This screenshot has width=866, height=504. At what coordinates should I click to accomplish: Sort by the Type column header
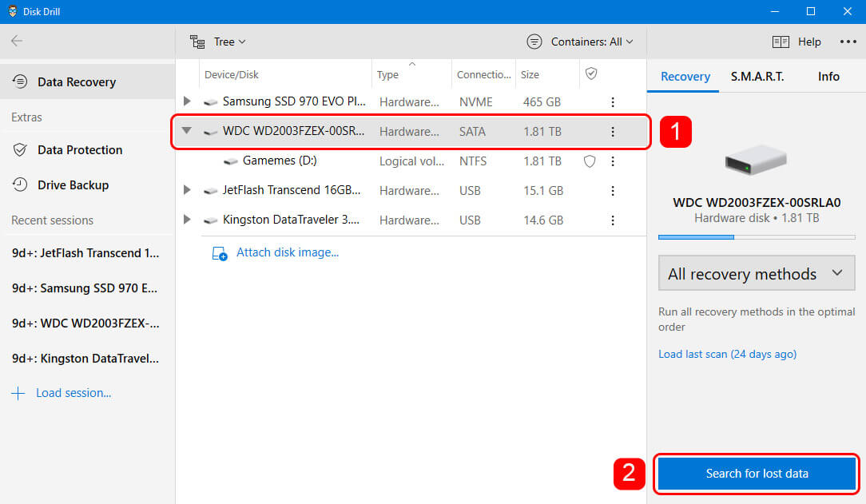click(x=387, y=74)
